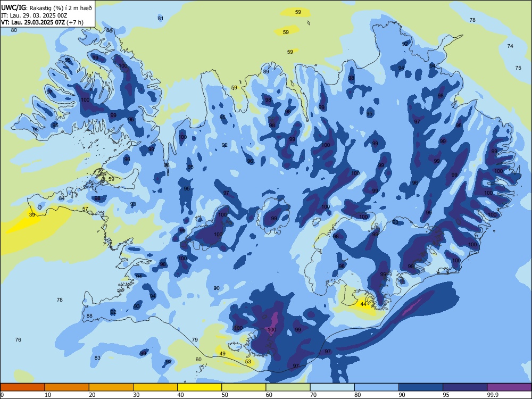Click the '95' legend scale label

pyautogui.click(x=446, y=395)
